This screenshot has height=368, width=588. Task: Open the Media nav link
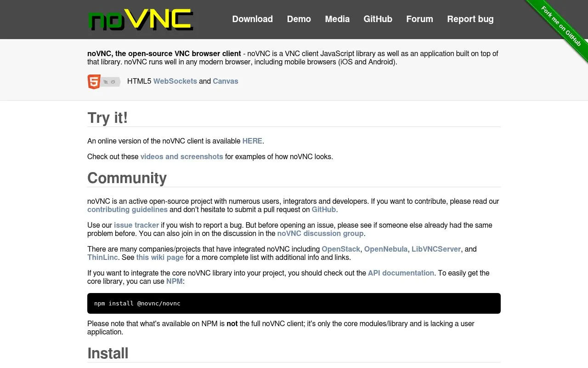click(337, 19)
